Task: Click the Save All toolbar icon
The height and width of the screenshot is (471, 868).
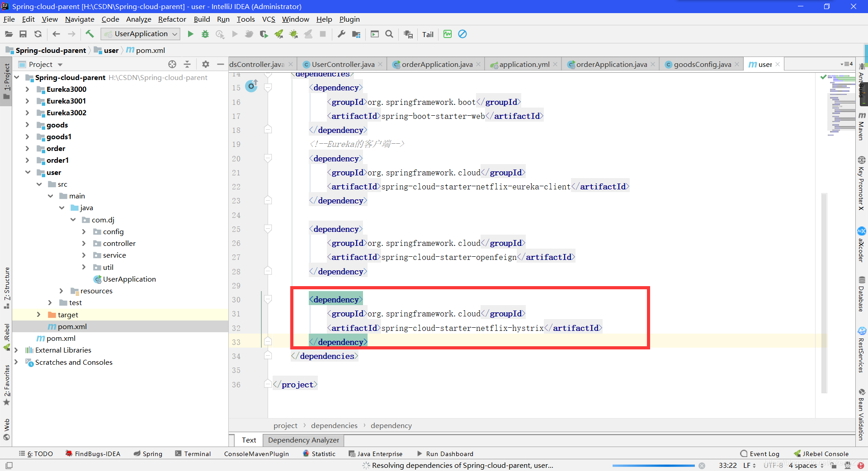Action: pos(23,34)
